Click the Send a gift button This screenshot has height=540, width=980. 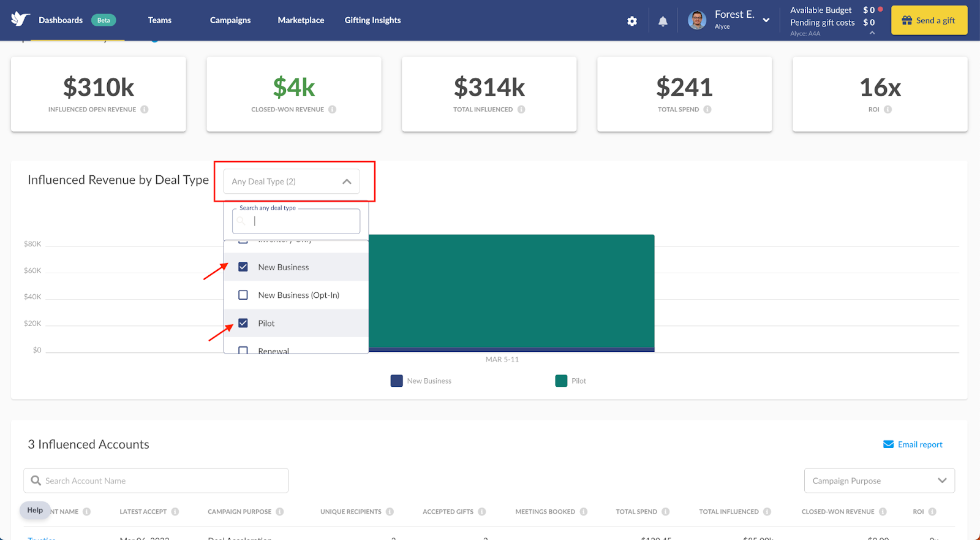(x=929, y=20)
